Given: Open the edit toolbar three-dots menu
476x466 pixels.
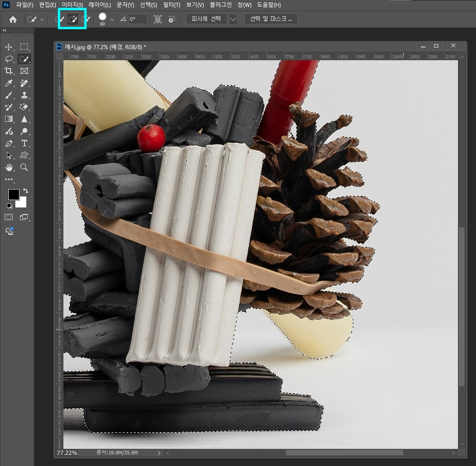Looking at the screenshot, I should (9, 180).
